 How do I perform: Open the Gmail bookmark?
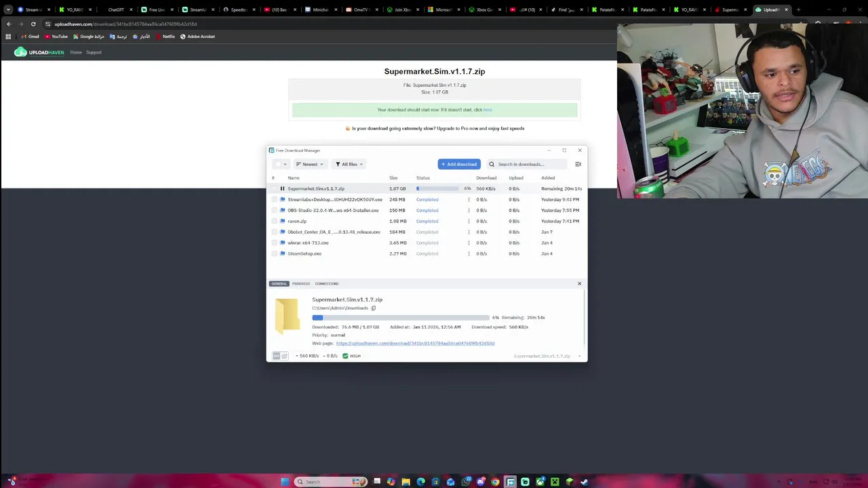30,37
